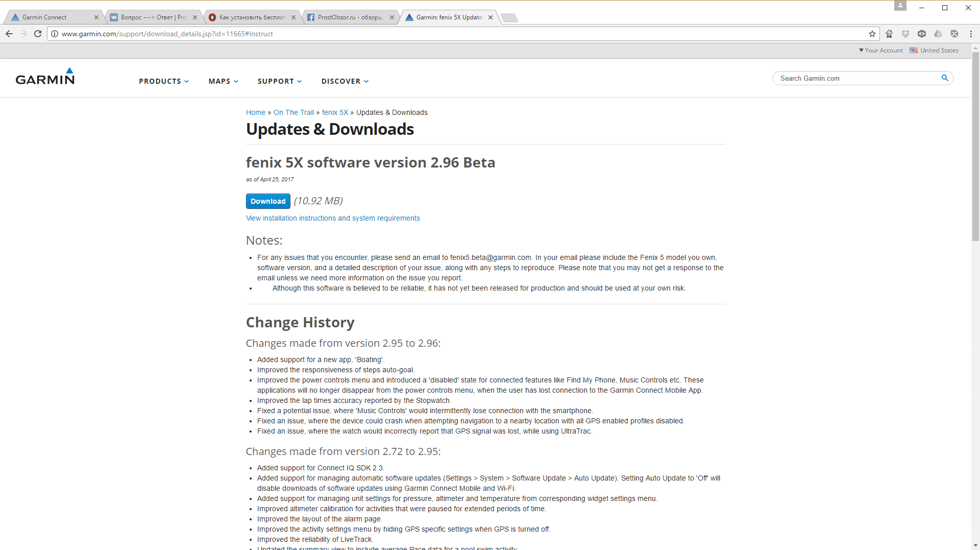Click the Garmin logo

[45, 76]
